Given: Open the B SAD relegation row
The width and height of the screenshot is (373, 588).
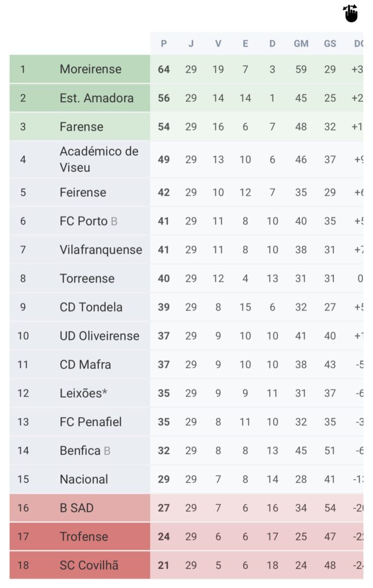Looking at the screenshot, I should (186, 508).
